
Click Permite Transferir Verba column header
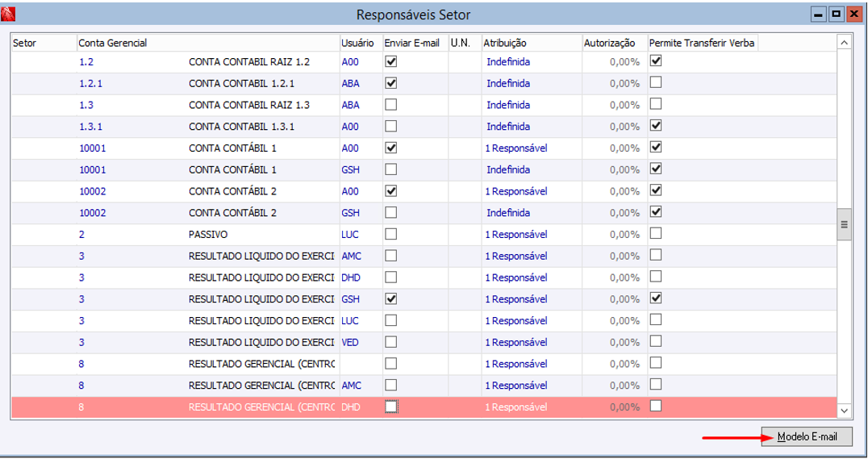coord(703,43)
